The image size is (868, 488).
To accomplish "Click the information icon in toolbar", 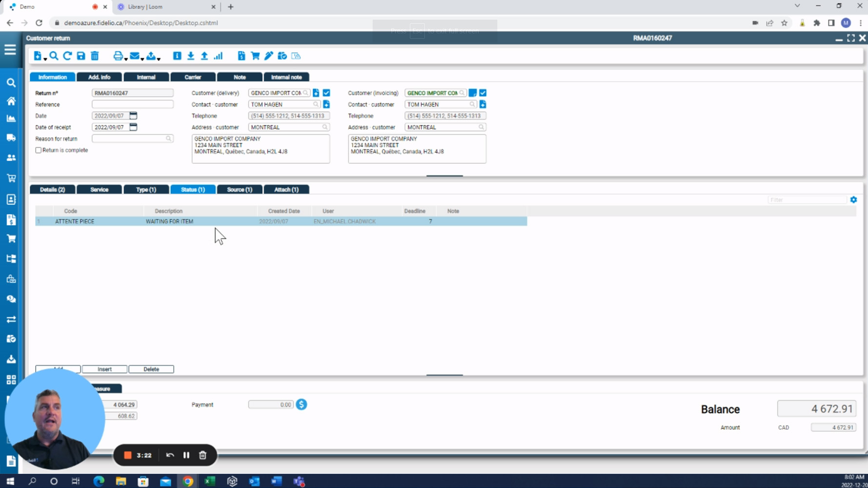I will (177, 56).
